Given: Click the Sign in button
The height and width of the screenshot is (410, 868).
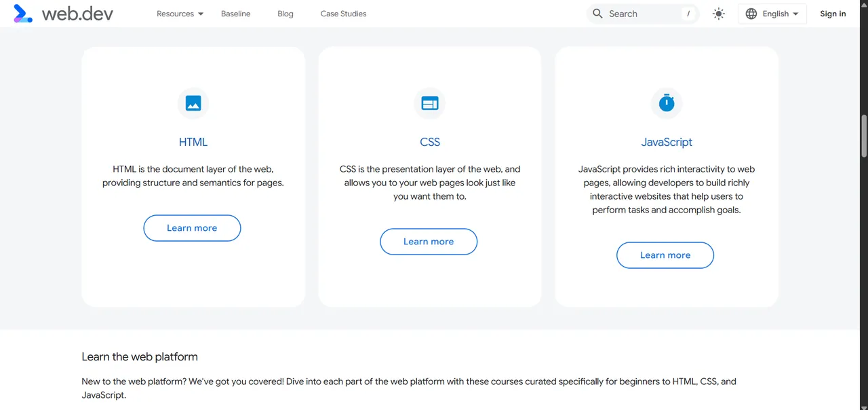Looking at the screenshot, I should pos(833,14).
